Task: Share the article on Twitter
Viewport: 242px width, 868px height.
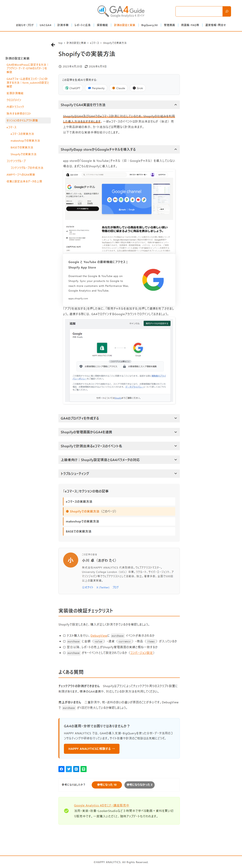Action: 69,769
